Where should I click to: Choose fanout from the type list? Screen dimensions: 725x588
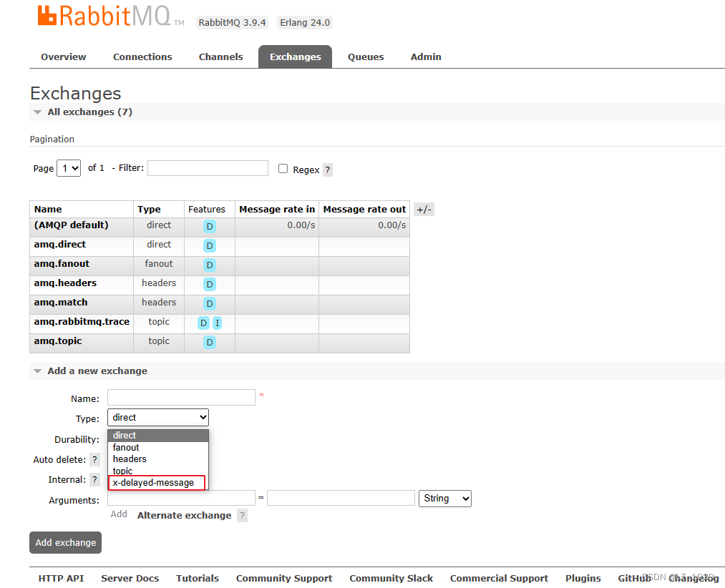coord(158,448)
